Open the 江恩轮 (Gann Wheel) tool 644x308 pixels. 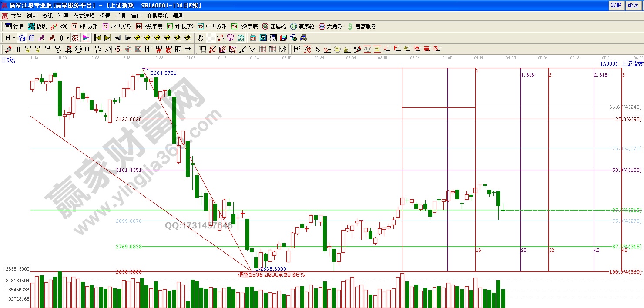click(x=274, y=27)
